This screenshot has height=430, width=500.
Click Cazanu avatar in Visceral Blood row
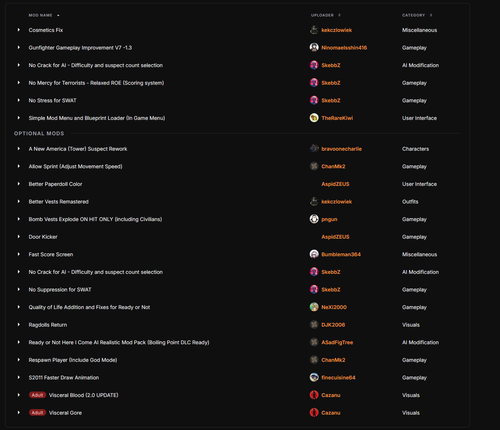point(314,395)
